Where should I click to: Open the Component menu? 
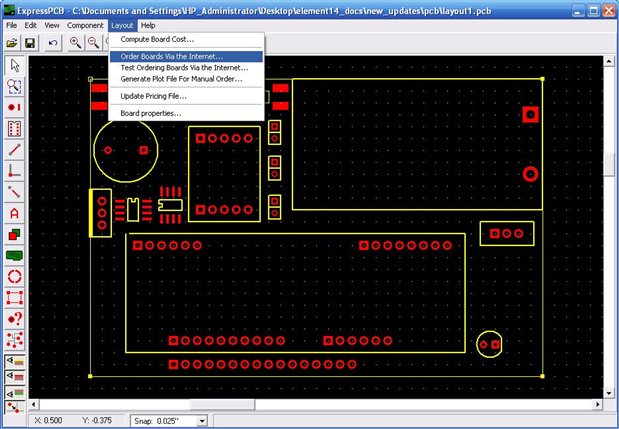pyautogui.click(x=86, y=24)
